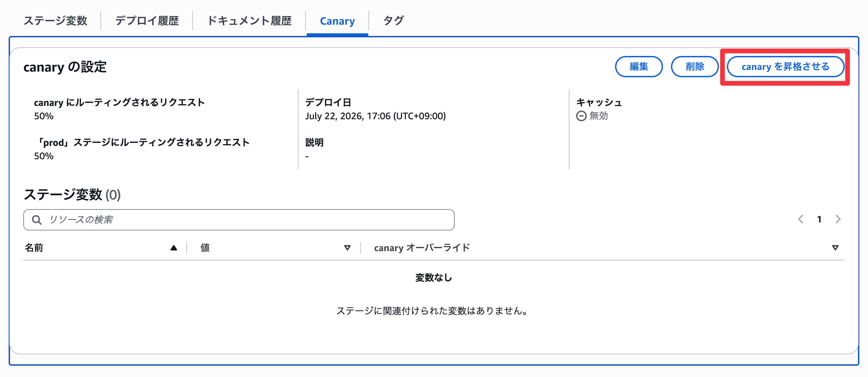Sort by 名前 column ascending arrow
This screenshot has width=868, height=377.
[173, 248]
